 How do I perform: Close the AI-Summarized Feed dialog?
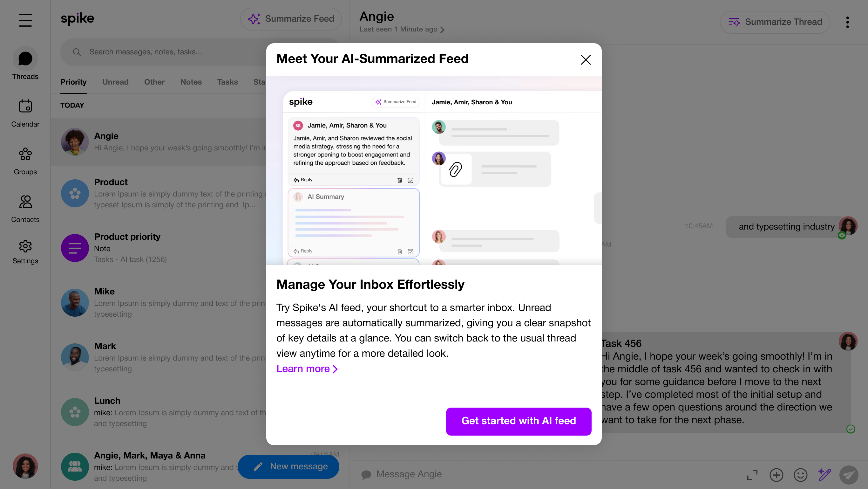586,60
